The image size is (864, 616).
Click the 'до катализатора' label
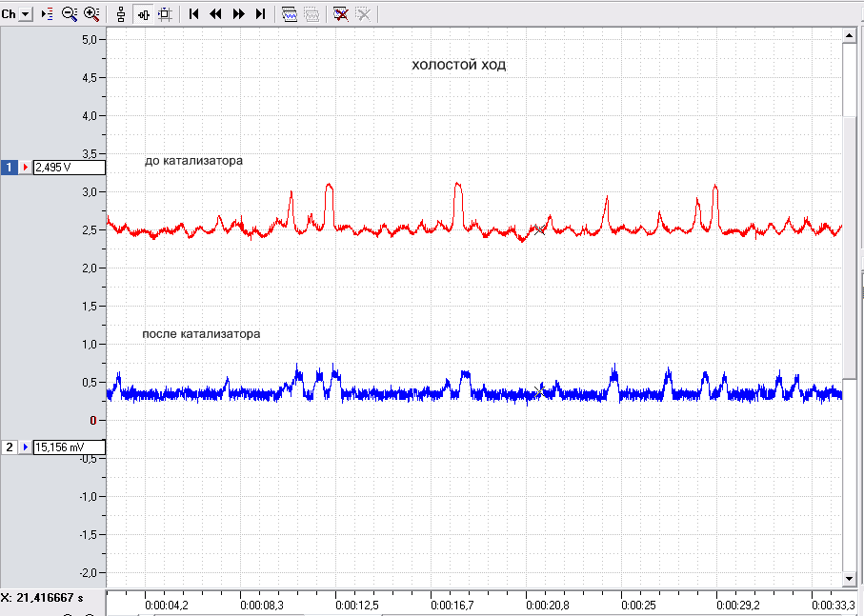[x=193, y=161]
